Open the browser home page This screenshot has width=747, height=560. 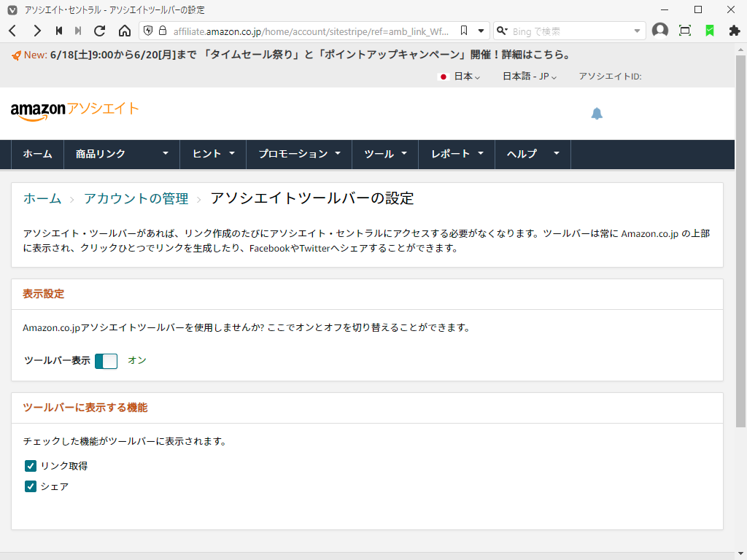pos(124,31)
